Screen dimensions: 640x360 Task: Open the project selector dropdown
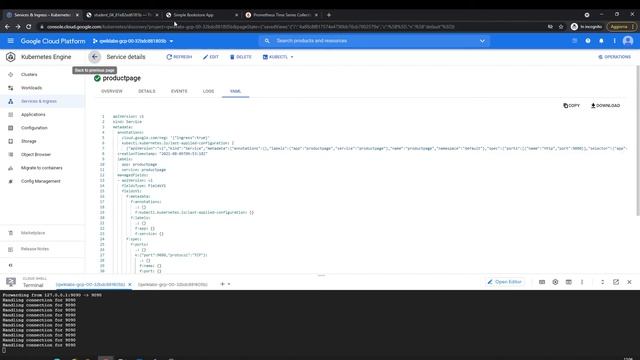click(x=133, y=41)
